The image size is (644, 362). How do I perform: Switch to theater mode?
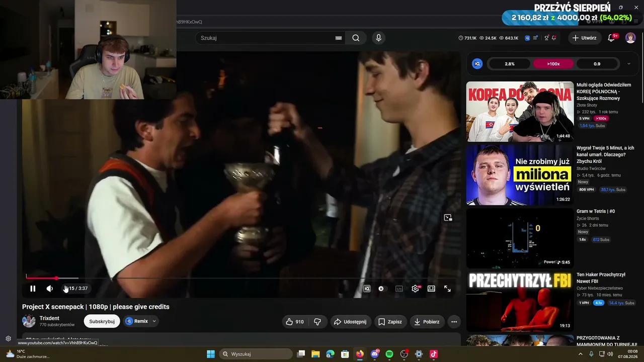coord(431,289)
